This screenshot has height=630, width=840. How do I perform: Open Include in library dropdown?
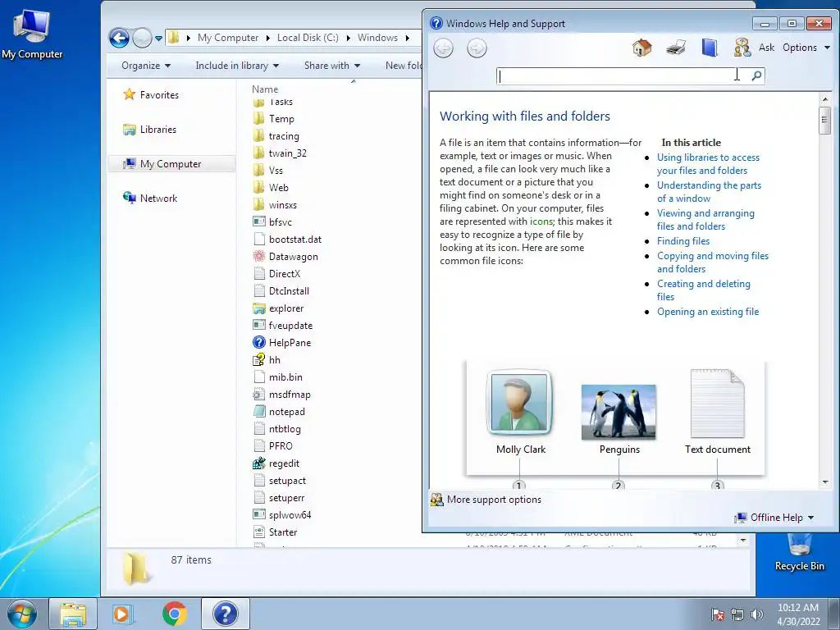tap(237, 66)
